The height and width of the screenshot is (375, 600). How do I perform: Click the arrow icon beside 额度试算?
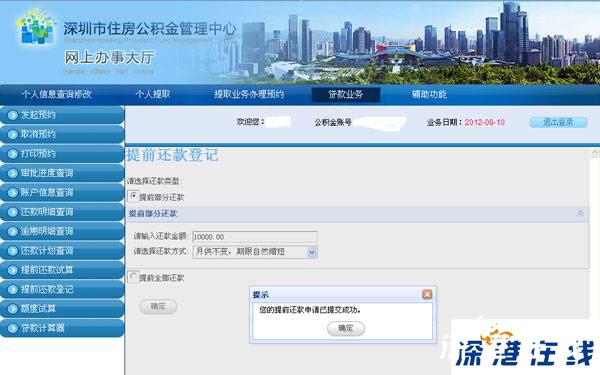click(12, 309)
